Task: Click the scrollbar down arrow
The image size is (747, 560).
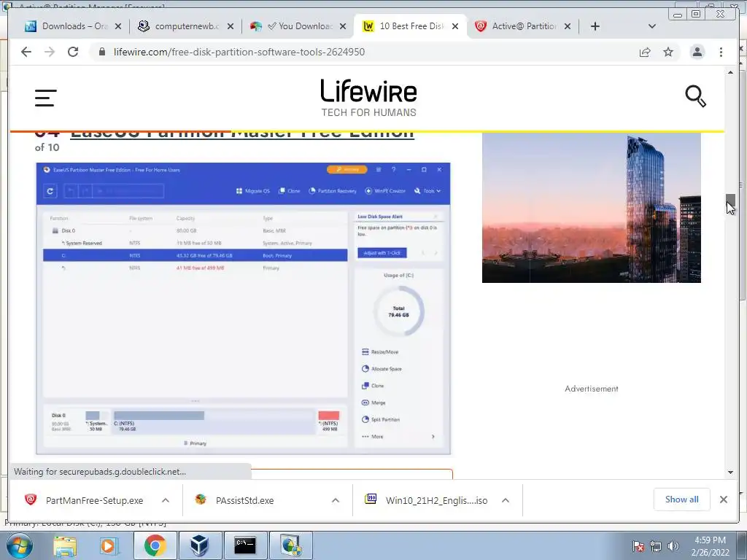Action: pos(730,472)
